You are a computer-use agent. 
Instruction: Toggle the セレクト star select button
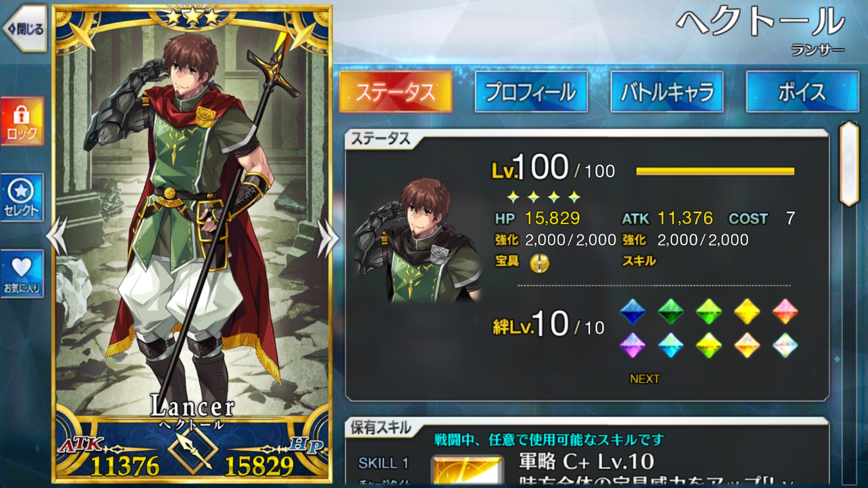pos(22,197)
